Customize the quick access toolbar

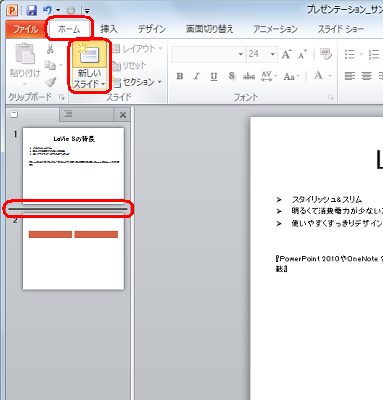point(87,11)
